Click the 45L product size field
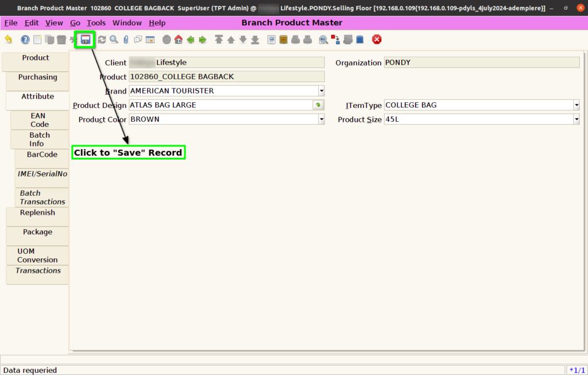The width and height of the screenshot is (588, 375). [479, 119]
